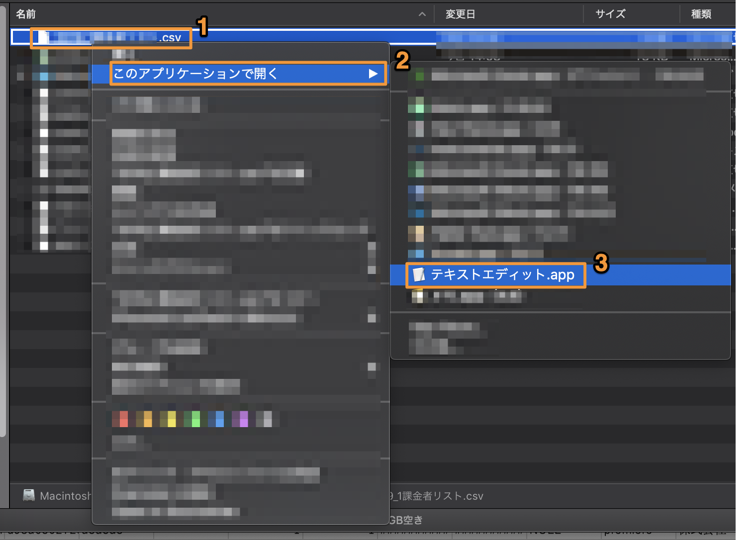Screen dimensions: 756x540
Task: Choose テキストエディット.app from the submenu
Action: click(560, 275)
